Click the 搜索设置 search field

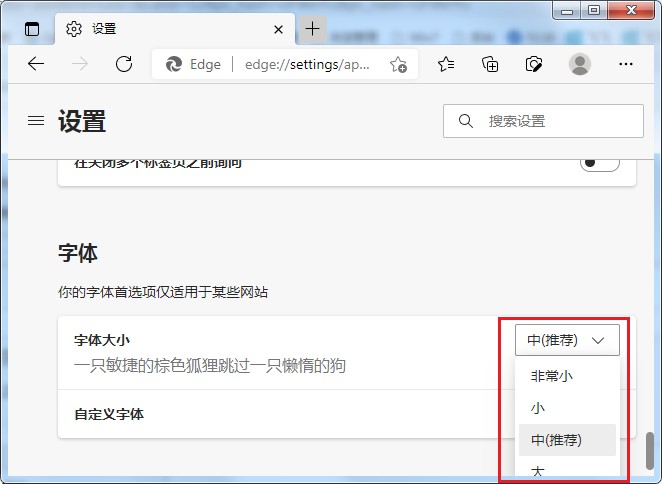(x=552, y=121)
